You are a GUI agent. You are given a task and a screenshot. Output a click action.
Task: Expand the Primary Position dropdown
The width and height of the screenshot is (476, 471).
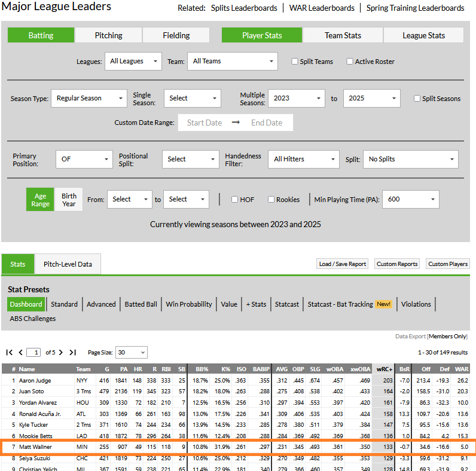point(84,160)
